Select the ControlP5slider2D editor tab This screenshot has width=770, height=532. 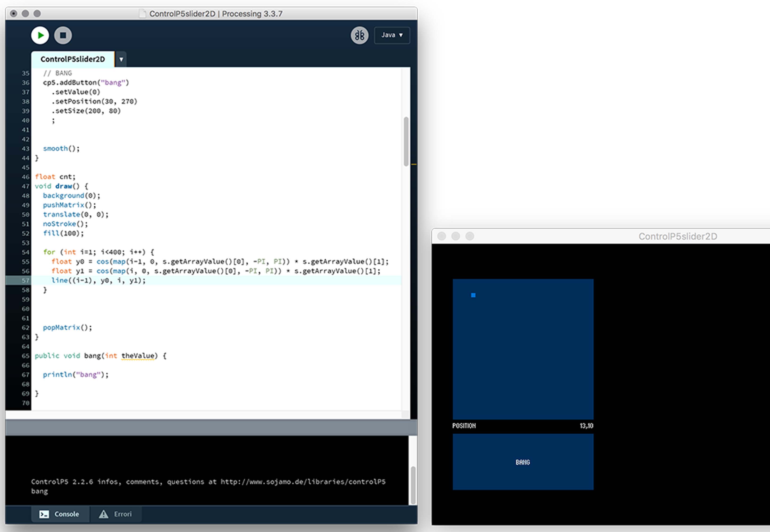click(x=73, y=59)
